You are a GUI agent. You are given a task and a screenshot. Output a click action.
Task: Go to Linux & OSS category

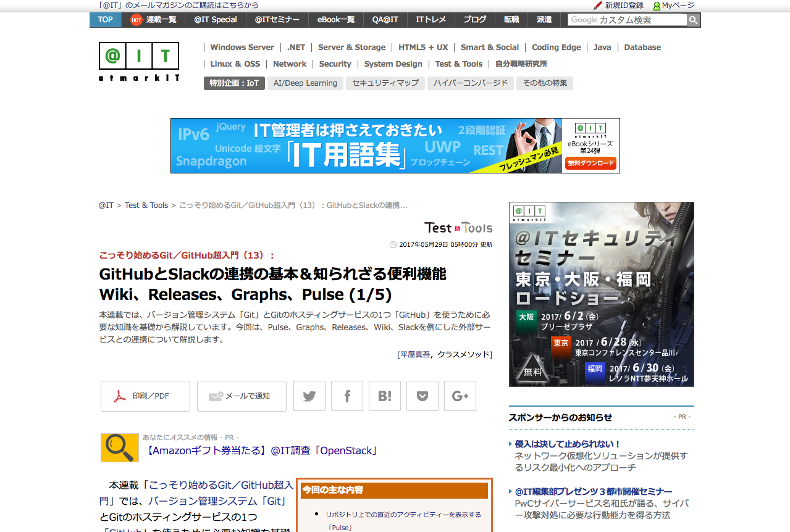coord(235,64)
